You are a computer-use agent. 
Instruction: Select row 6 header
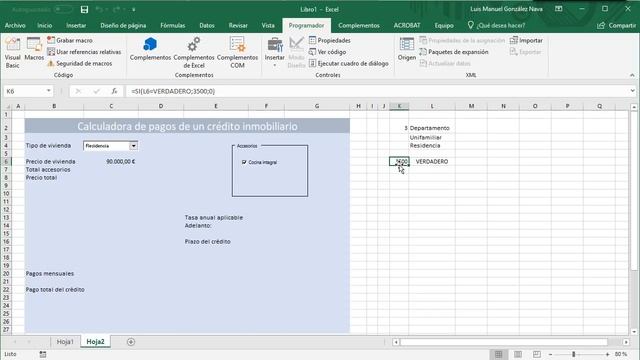point(6,162)
